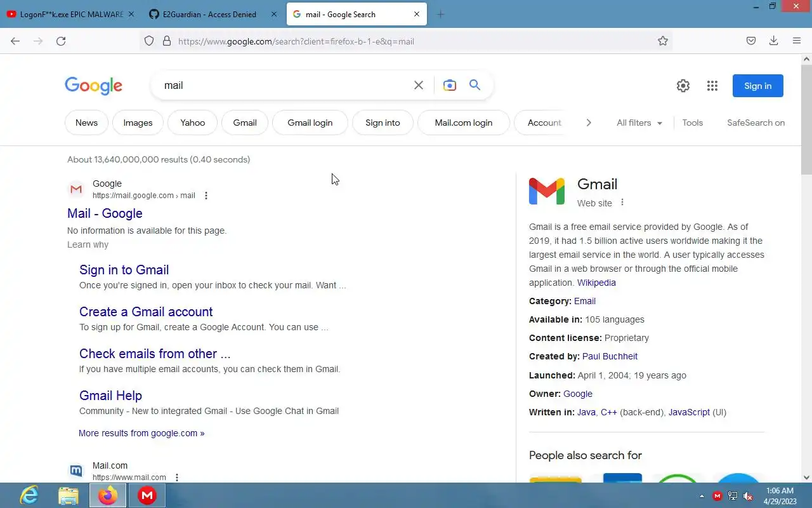Open Wikipedia link in Gmail panel
Image resolution: width=812 pixels, height=508 pixels.
596,283
